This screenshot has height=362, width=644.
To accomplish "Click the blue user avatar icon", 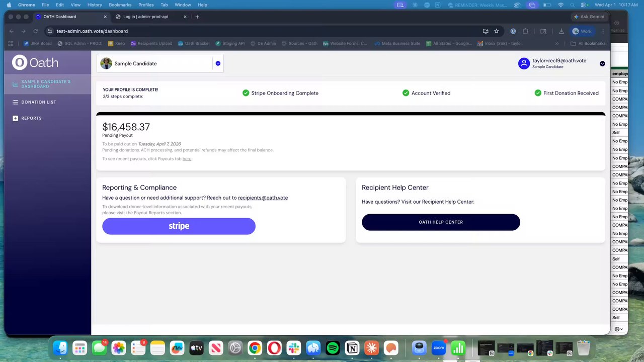I will pos(524,63).
